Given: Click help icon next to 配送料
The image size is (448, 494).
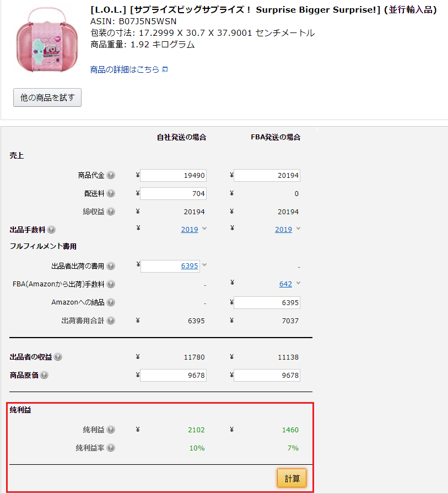Looking at the screenshot, I should (x=111, y=193).
